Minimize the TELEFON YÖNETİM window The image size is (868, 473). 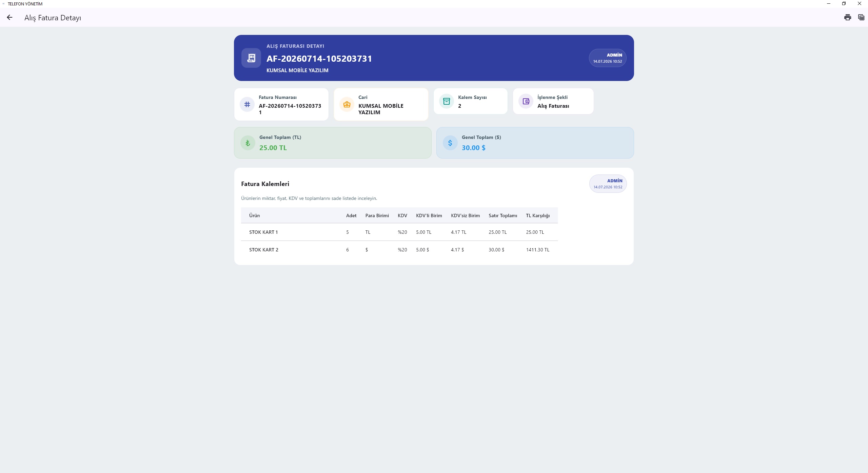click(x=829, y=4)
